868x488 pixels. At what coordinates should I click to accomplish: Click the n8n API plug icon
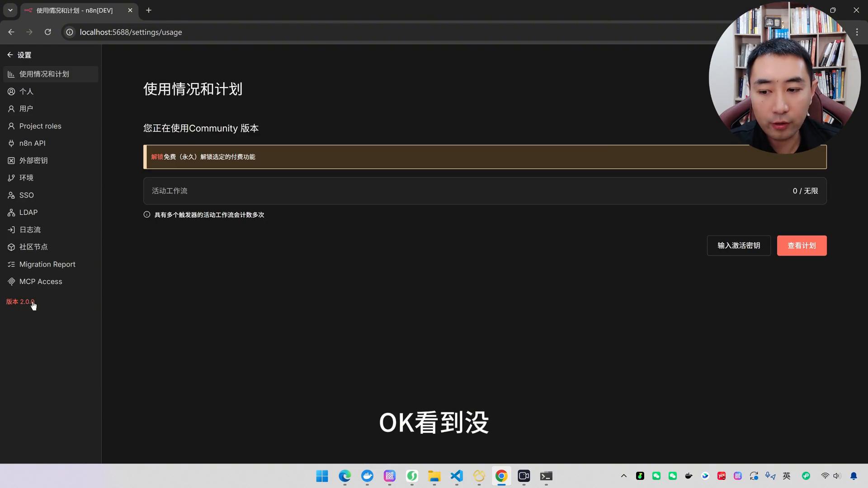coord(11,144)
